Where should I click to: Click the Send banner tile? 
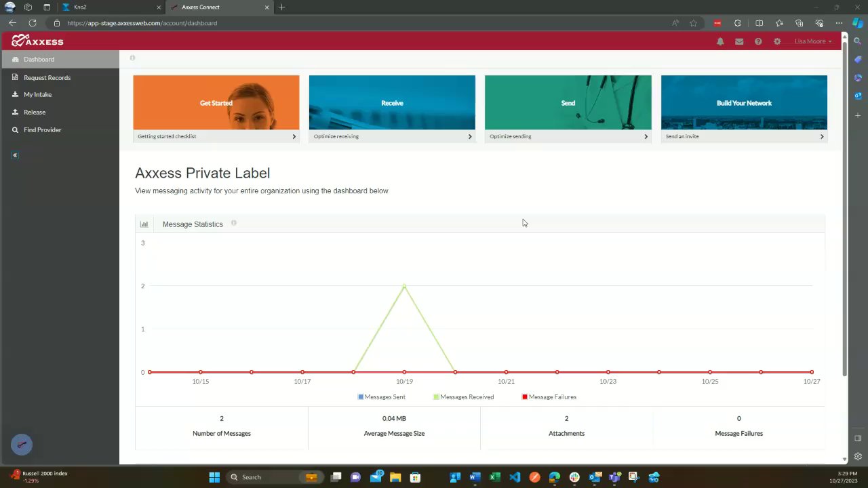click(x=568, y=102)
